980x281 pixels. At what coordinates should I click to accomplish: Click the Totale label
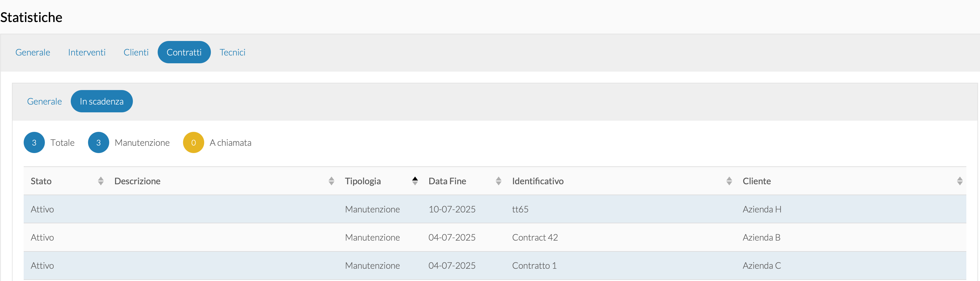(x=62, y=142)
